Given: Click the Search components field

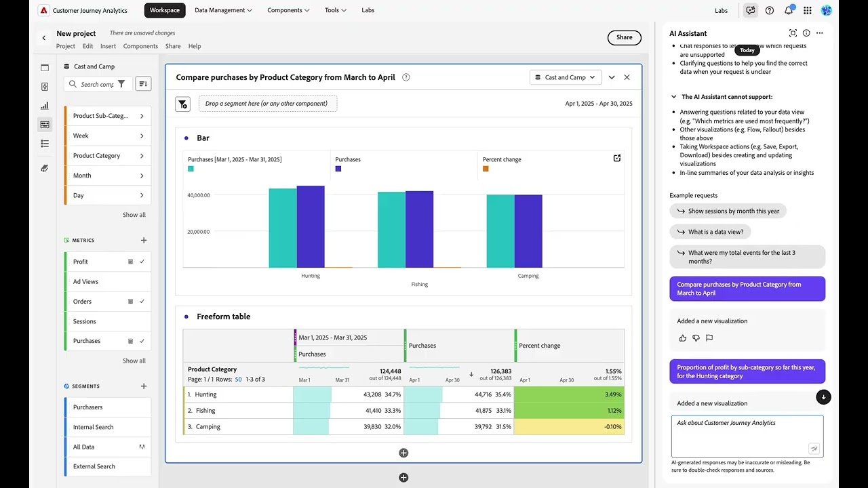Looking at the screenshot, I should click(x=97, y=84).
